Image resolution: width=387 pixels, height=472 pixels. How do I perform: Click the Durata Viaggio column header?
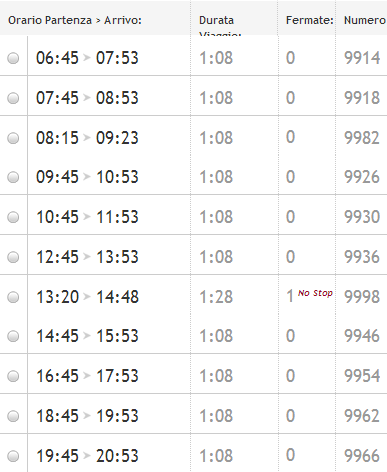click(220, 26)
